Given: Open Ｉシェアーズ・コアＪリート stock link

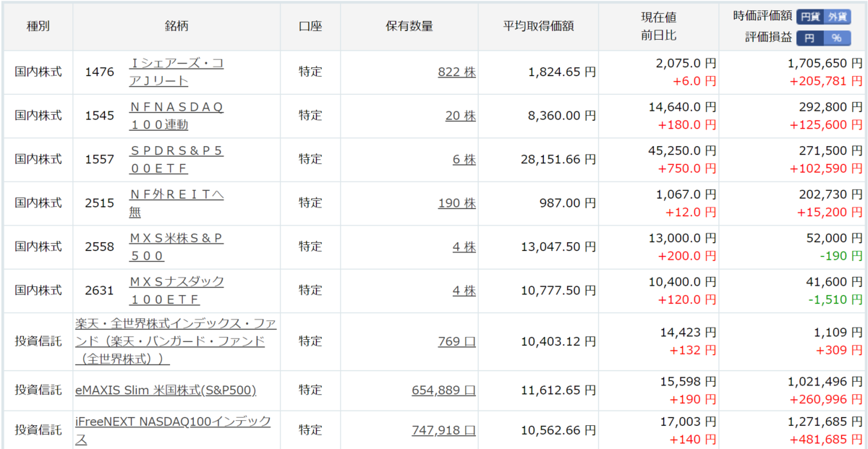Looking at the screenshot, I should pyautogui.click(x=176, y=72).
